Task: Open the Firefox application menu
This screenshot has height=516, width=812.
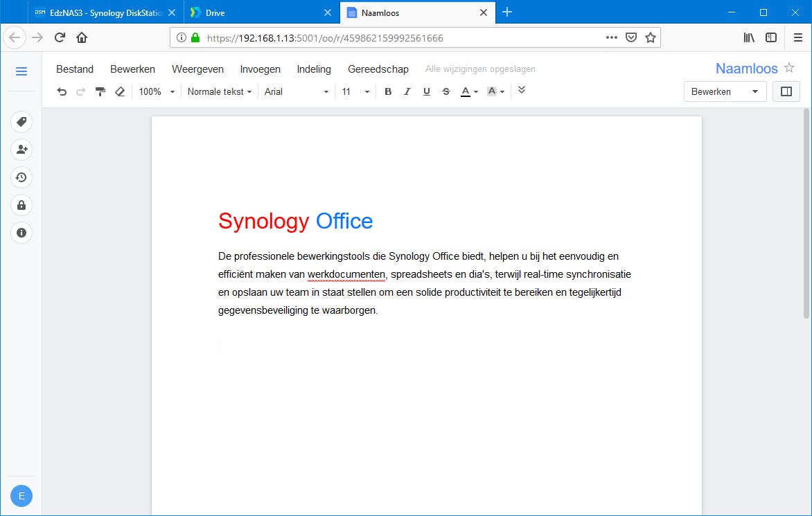Action: point(798,37)
